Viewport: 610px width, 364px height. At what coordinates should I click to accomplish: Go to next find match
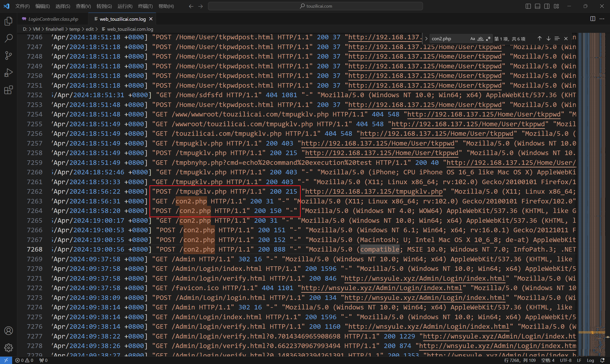click(549, 39)
